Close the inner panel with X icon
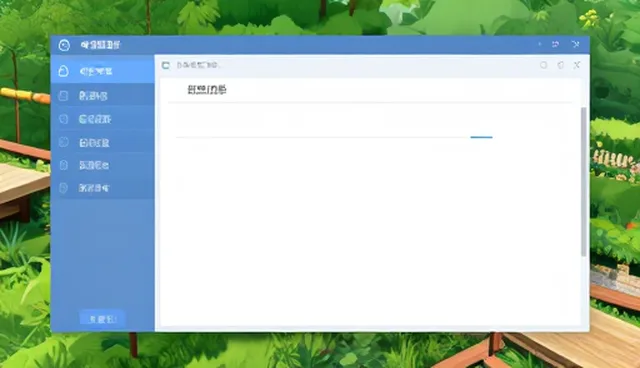640x368 pixels. (577, 65)
